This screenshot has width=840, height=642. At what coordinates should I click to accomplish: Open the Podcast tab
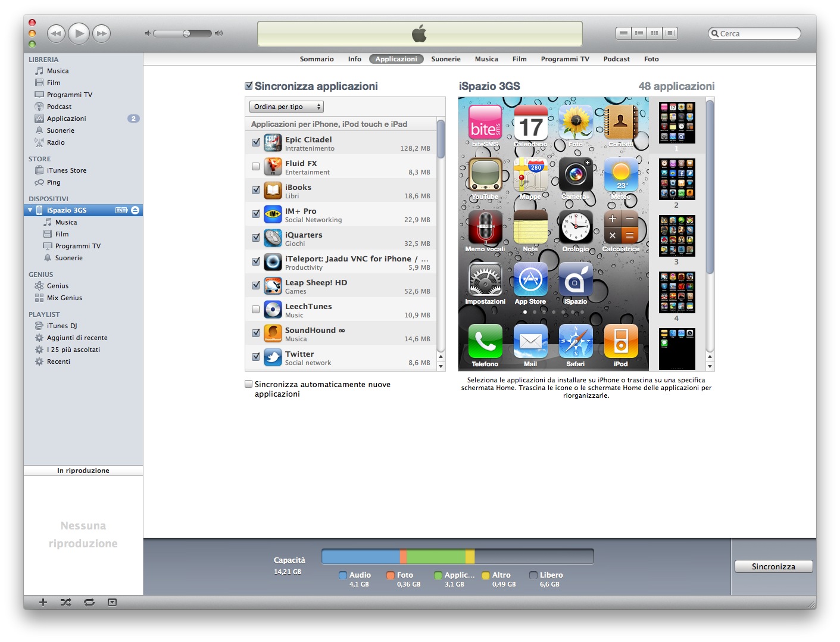(616, 59)
